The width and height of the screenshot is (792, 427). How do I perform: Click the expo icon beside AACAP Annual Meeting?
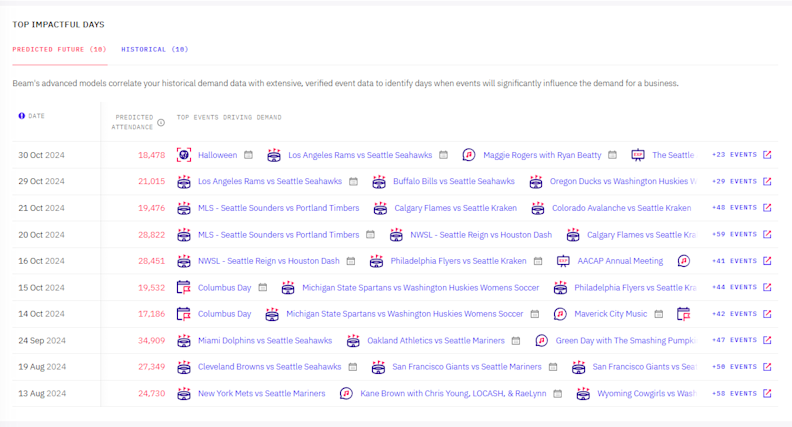563,261
